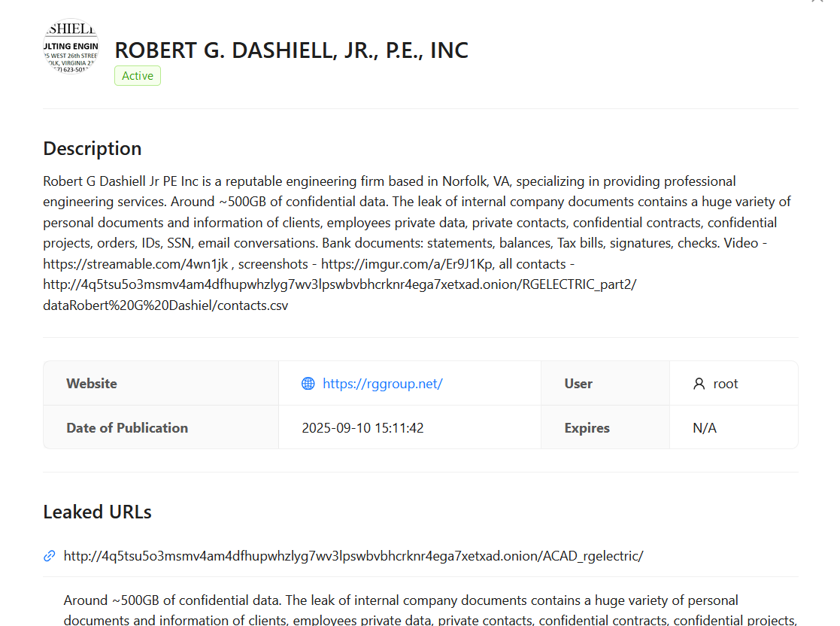Select the Leaked URLs section heading
This screenshot has height=626, width=840.
[97, 512]
